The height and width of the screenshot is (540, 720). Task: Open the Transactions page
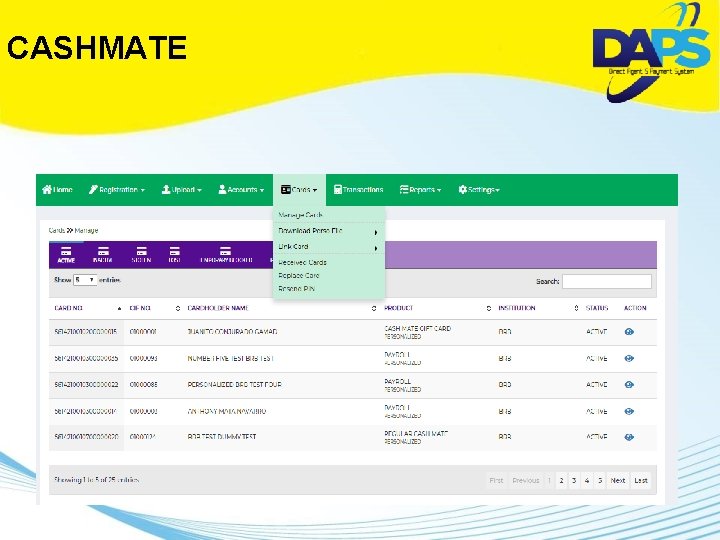(x=358, y=190)
